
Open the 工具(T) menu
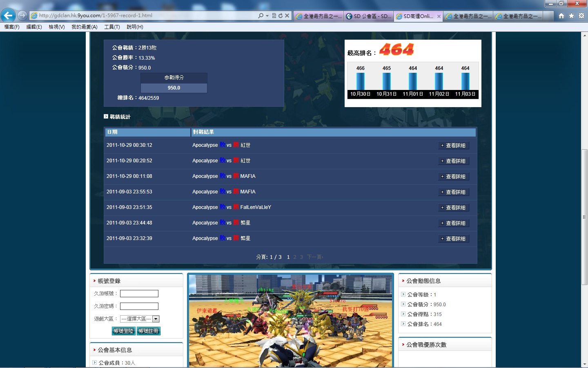[x=112, y=27]
